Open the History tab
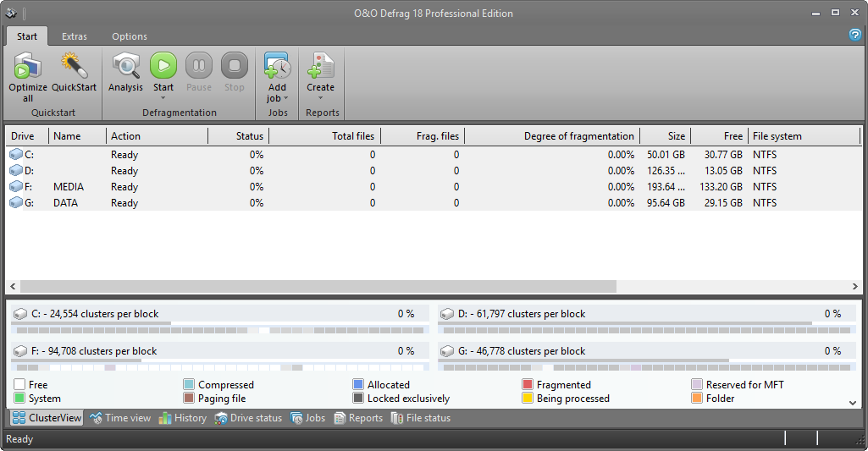Viewport: 868px width, 451px height. 183,418
